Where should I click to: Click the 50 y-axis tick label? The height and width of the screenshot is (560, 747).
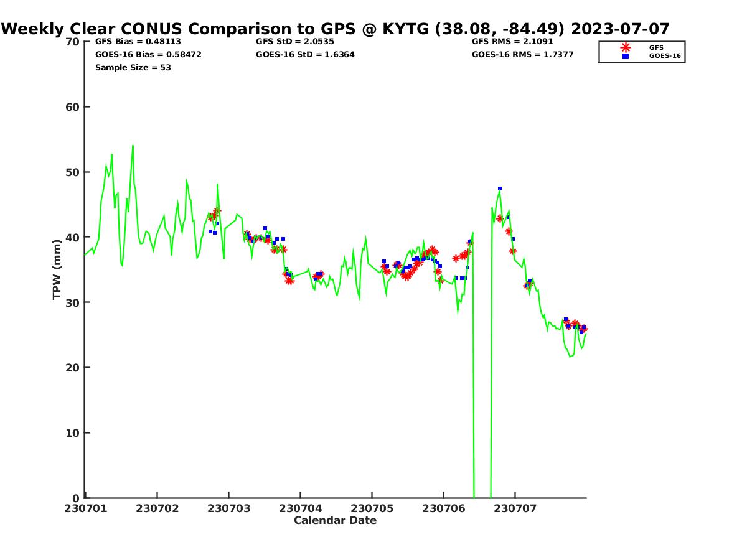tap(73, 172)
